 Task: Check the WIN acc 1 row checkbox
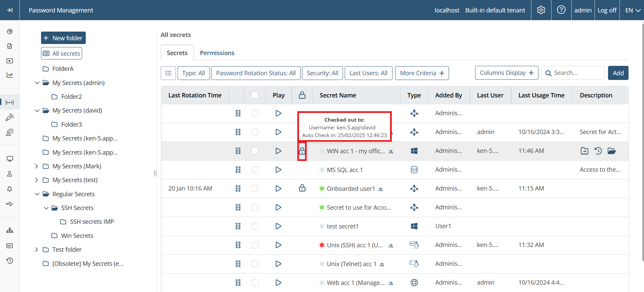point(255,151)
